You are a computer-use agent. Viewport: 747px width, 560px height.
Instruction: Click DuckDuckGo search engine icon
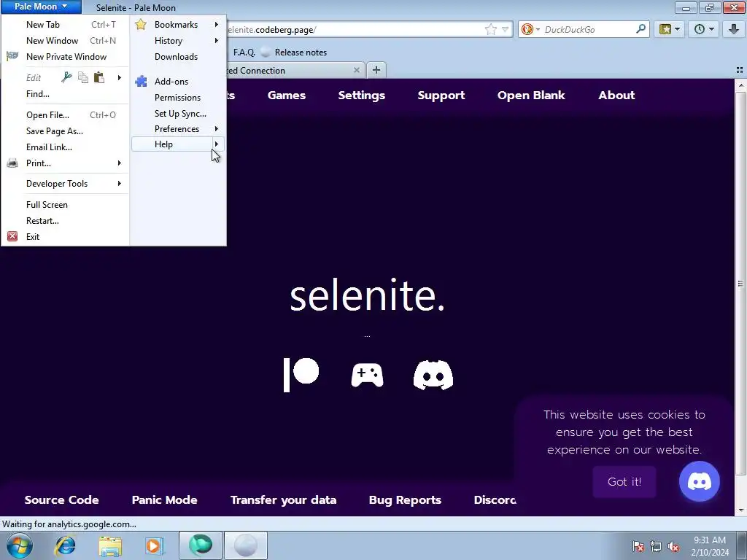click(527, 29)
